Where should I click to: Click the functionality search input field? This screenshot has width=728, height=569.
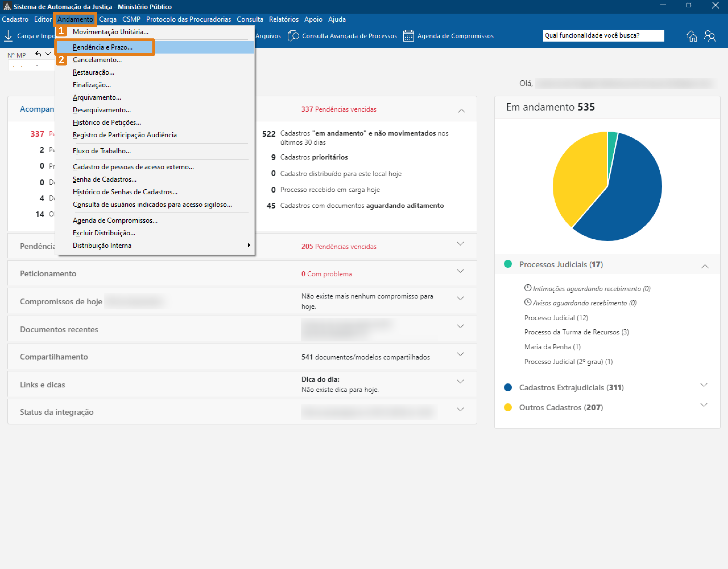pos(603,35)
